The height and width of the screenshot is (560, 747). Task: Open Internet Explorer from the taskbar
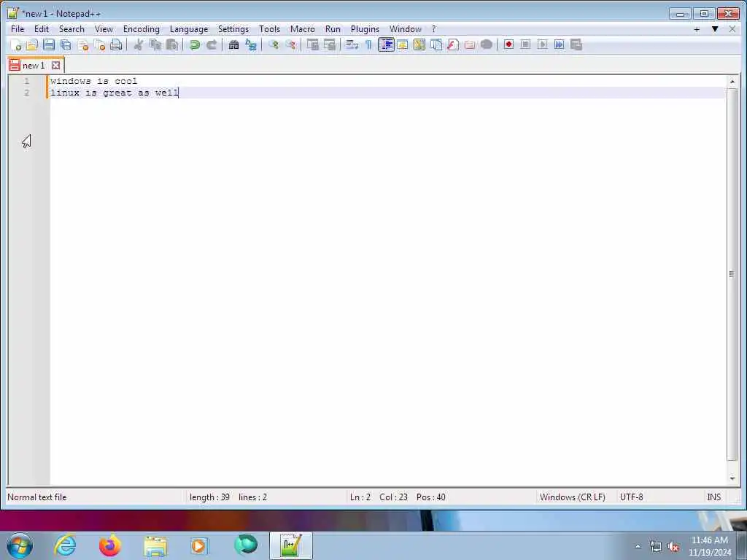coord(65,545)
